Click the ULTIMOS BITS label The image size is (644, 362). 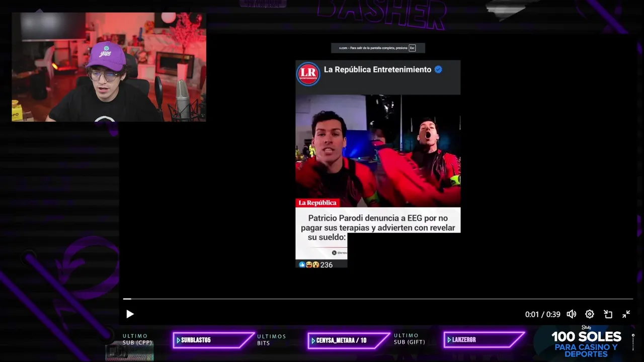pyautogui.click(x=272, y=340)
